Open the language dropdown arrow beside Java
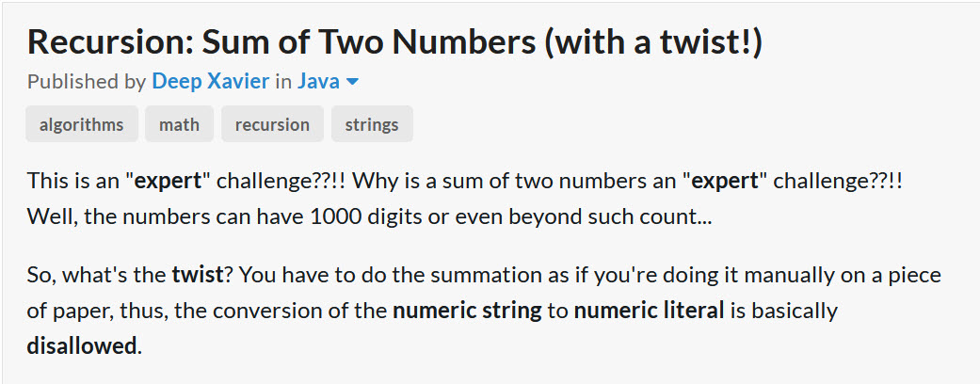 352,82
